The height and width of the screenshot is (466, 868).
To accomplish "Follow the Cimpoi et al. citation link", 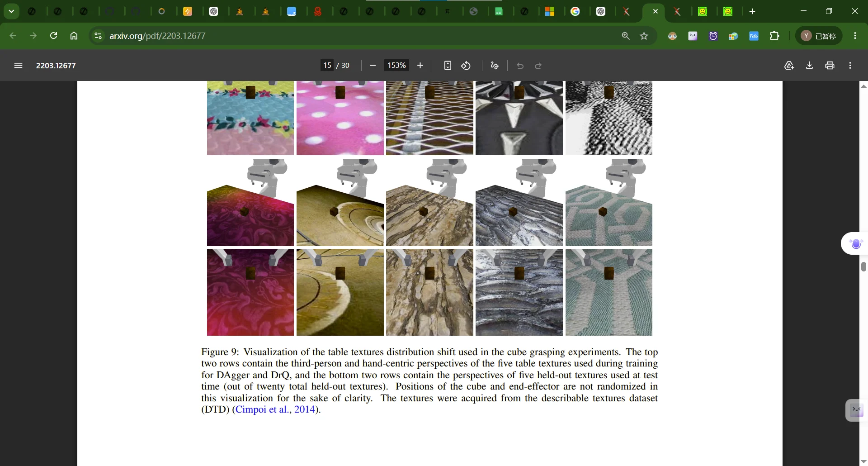I will tap(262, 409).
